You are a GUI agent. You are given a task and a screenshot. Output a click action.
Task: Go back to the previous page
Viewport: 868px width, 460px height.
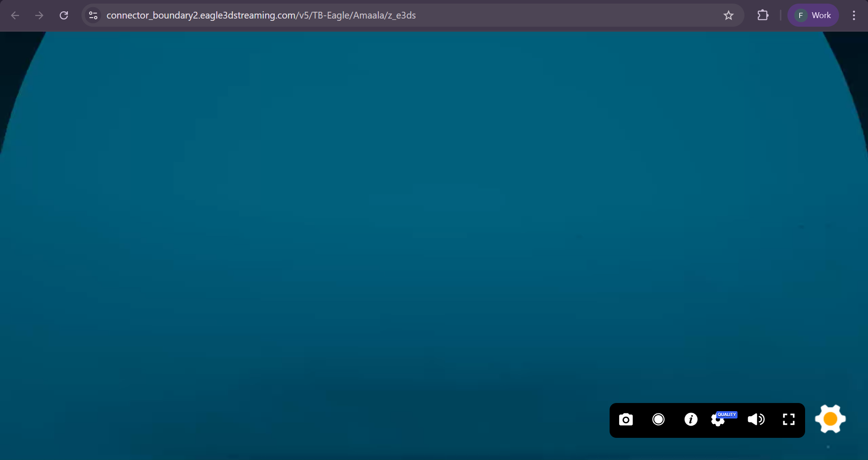[x=15, y=15]
